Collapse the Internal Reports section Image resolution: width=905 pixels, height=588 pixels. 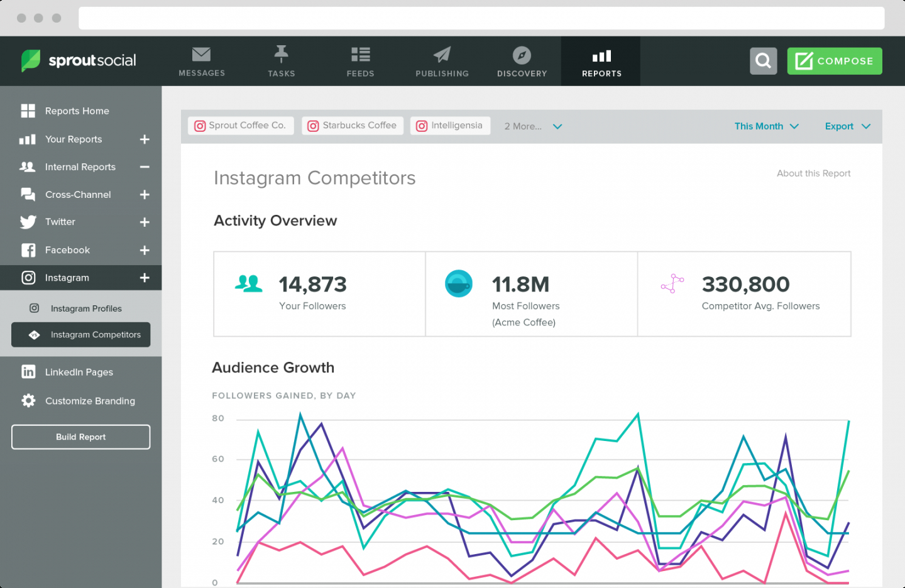[145, 167]
